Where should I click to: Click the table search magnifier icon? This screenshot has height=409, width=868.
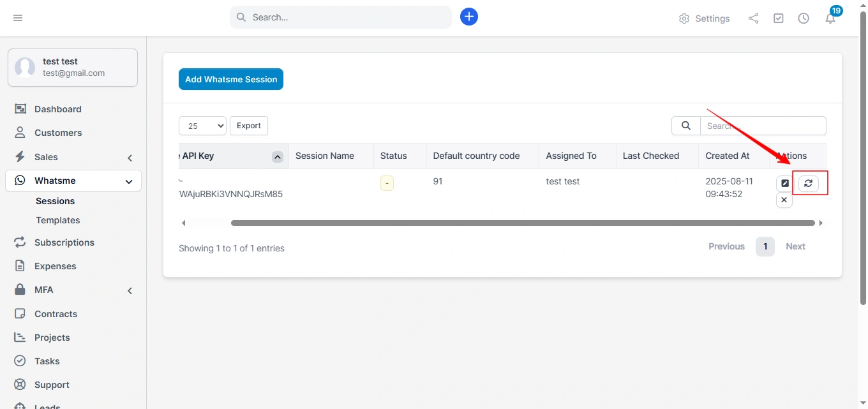coord(686,126)
